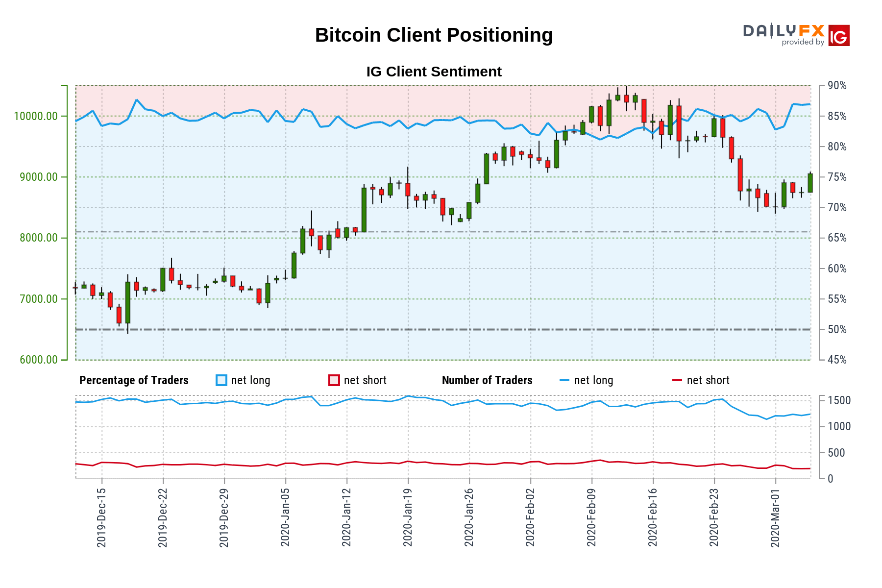Click the 8000.00 price axis label

(x=38, y=238)
